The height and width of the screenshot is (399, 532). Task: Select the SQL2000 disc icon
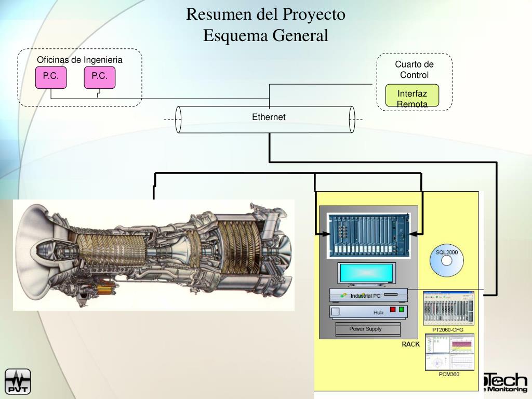(446, 261)
